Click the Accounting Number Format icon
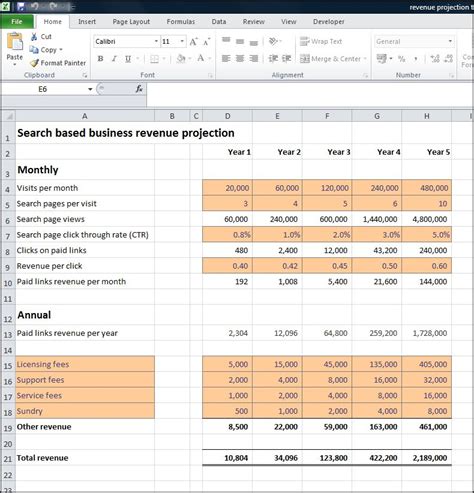Viewport: 474px width, 493px height. coord(382,59)
